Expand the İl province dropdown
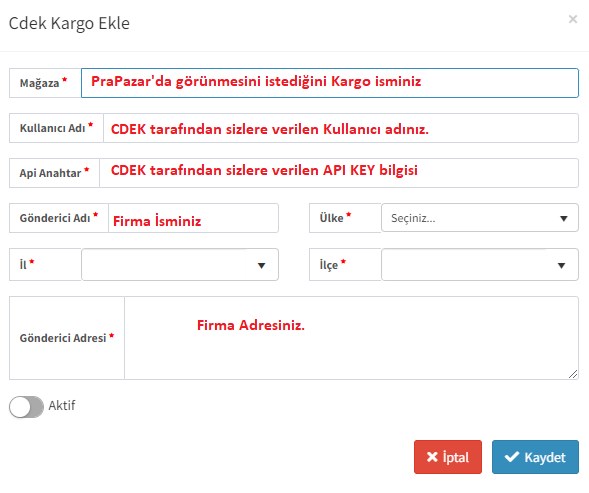 180,265
